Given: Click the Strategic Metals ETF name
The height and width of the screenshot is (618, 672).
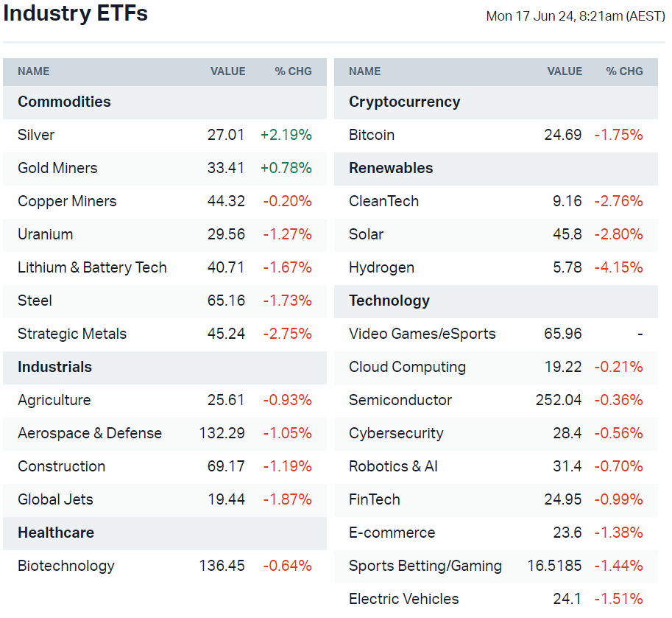Looking at the screenshot, I should coord(72,334).
